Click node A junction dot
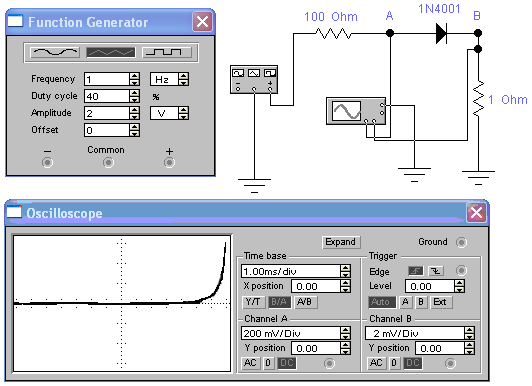Viewport: 532px width, 386px height. [x=390, y=33]
